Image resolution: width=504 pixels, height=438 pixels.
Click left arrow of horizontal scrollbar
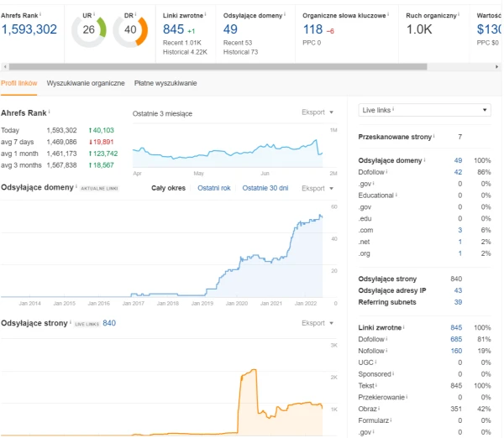tap(5, 67)
